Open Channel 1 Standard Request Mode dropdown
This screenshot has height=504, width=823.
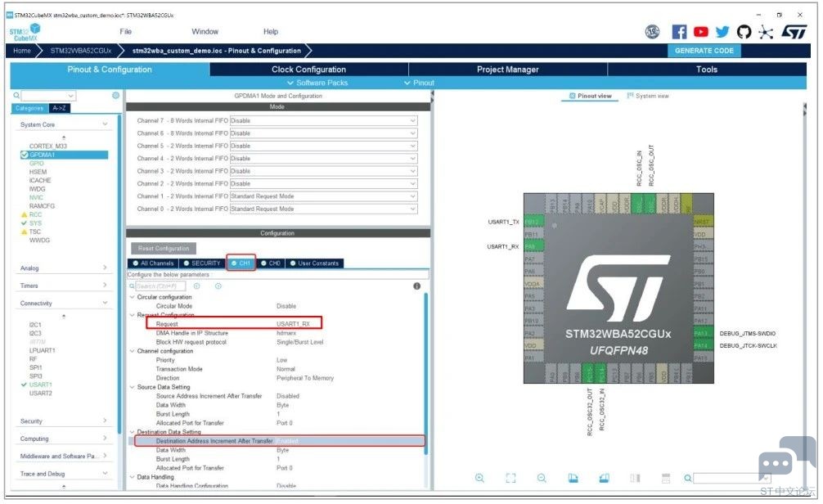pos(323,196)
